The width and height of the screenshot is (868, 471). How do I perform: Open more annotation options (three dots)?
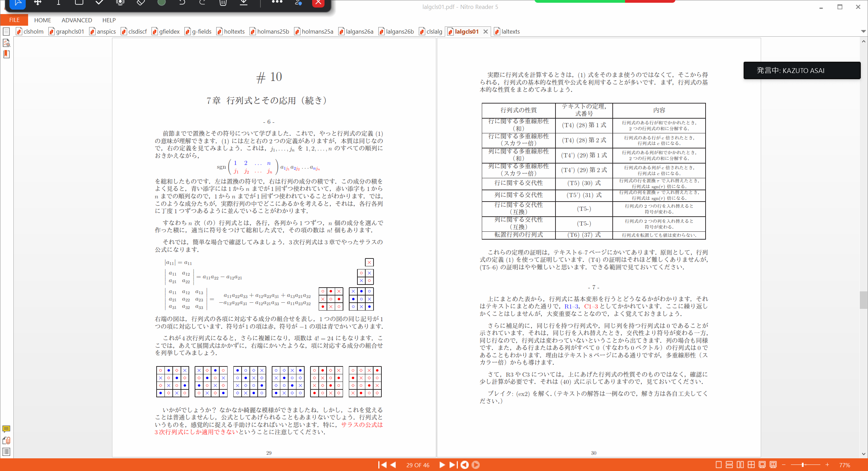pos(277,2)
